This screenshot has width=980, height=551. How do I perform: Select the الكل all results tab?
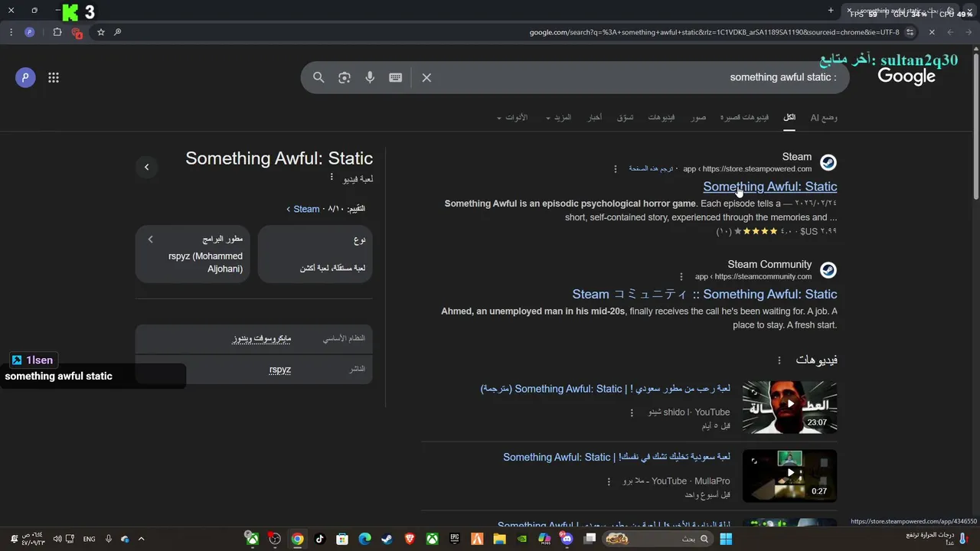click(x=789, y=117)
